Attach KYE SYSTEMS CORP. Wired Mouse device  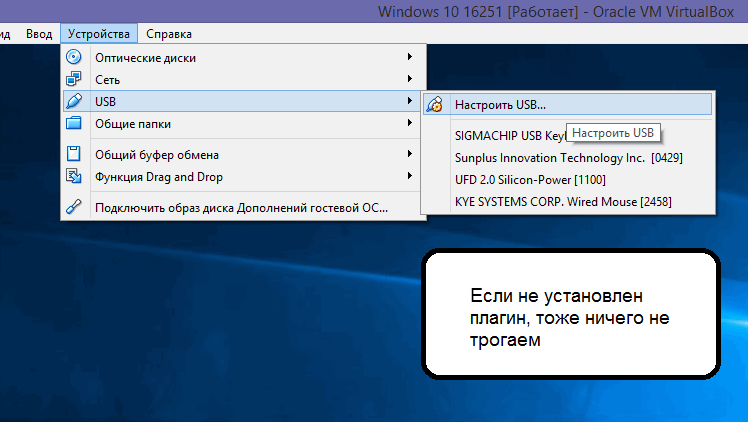click(x=567, y=201)
